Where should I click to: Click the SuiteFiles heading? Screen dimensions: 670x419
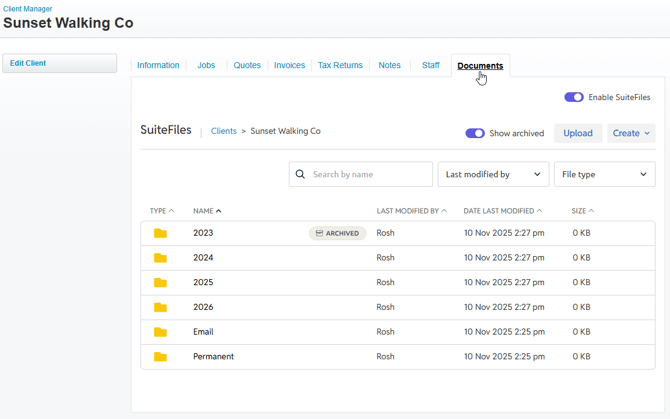click(x=166, y=130)
